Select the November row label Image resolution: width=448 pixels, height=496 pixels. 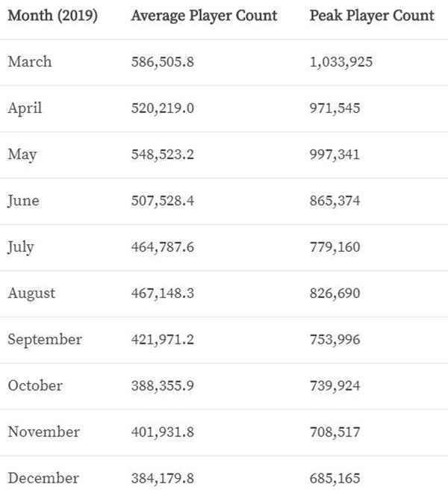(43, 432)
